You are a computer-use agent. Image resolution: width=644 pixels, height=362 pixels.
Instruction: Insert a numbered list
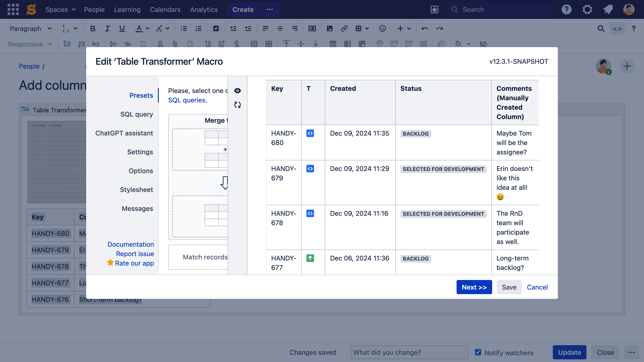[x=199, y=28]
